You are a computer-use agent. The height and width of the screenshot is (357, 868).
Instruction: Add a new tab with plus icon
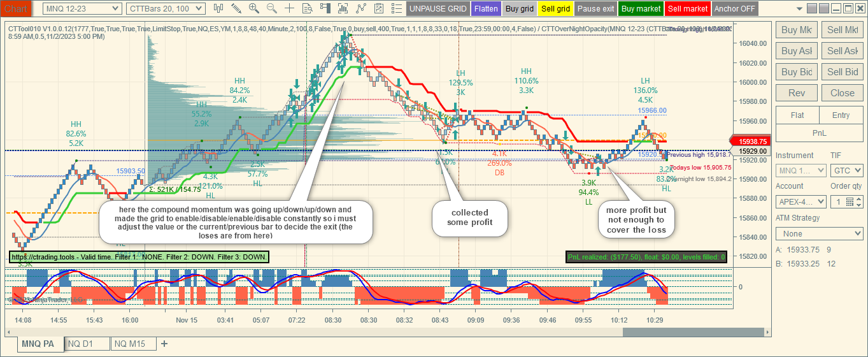(164, 344)
